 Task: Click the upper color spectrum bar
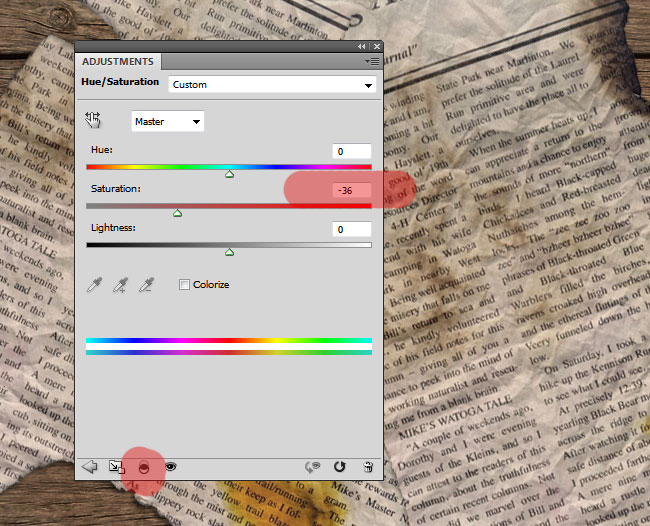pyautogui.click(x=229, y=340)
